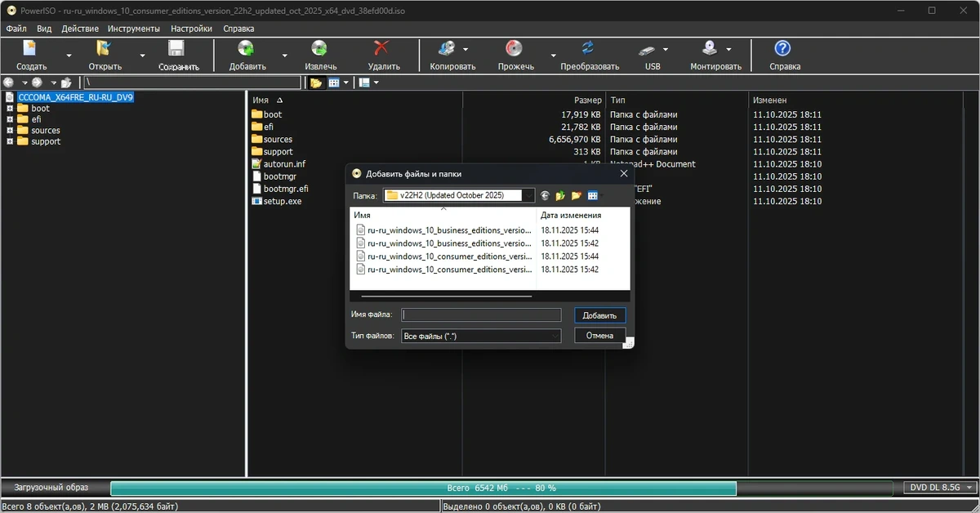Click the Добавить disc icon in main toolbar
The image size is (980, 513).
[x=246, y=48]
